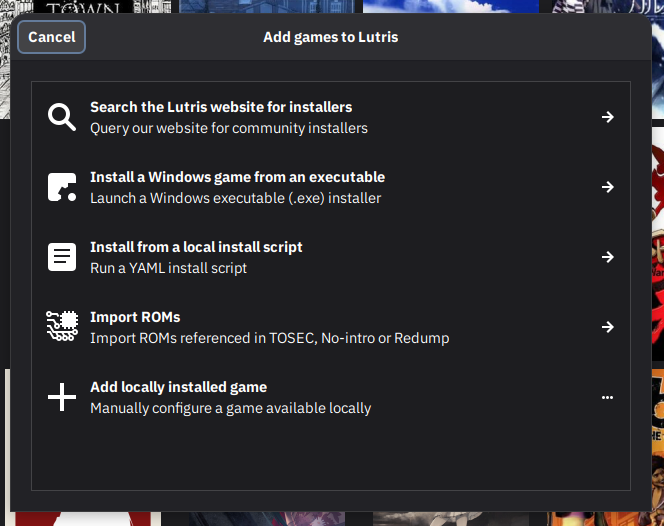Select "Search the Lutris website for installers"

[x=221, y=107]
